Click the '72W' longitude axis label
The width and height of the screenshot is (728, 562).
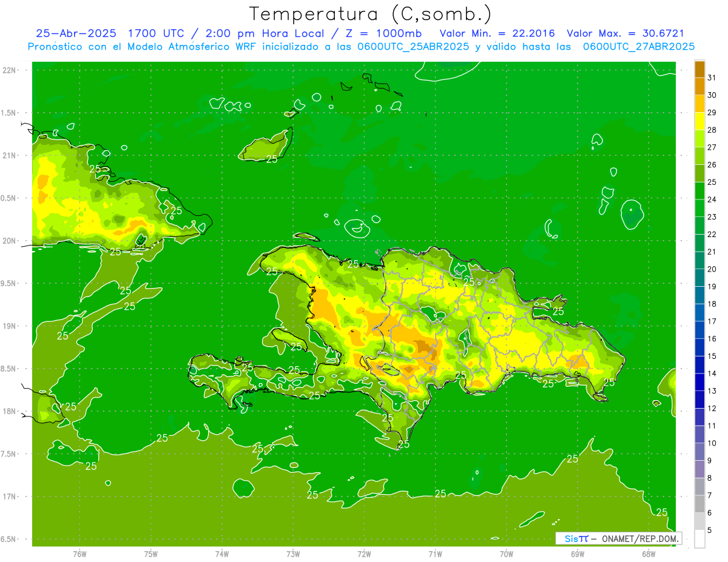[364, 554]
